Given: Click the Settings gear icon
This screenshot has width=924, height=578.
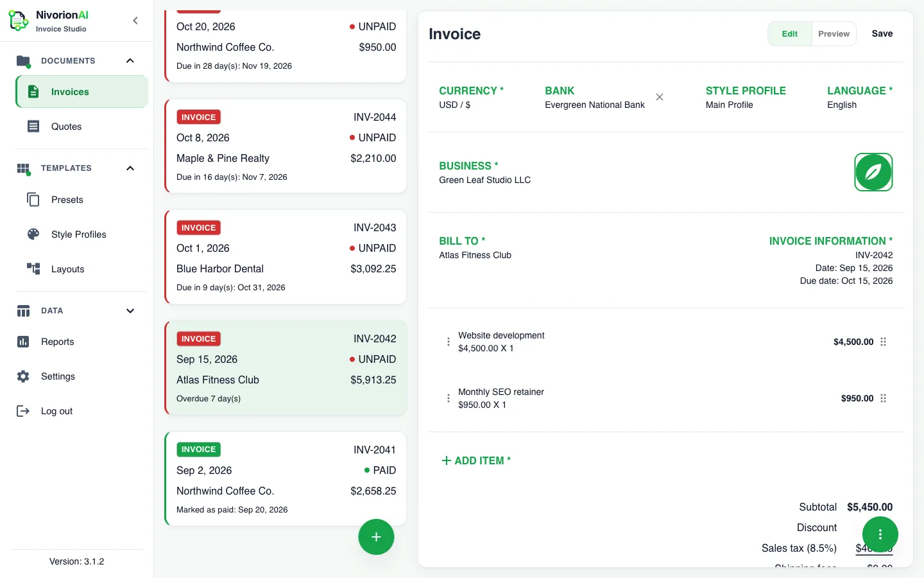Looking at the screenshot, I should point(23,376).
